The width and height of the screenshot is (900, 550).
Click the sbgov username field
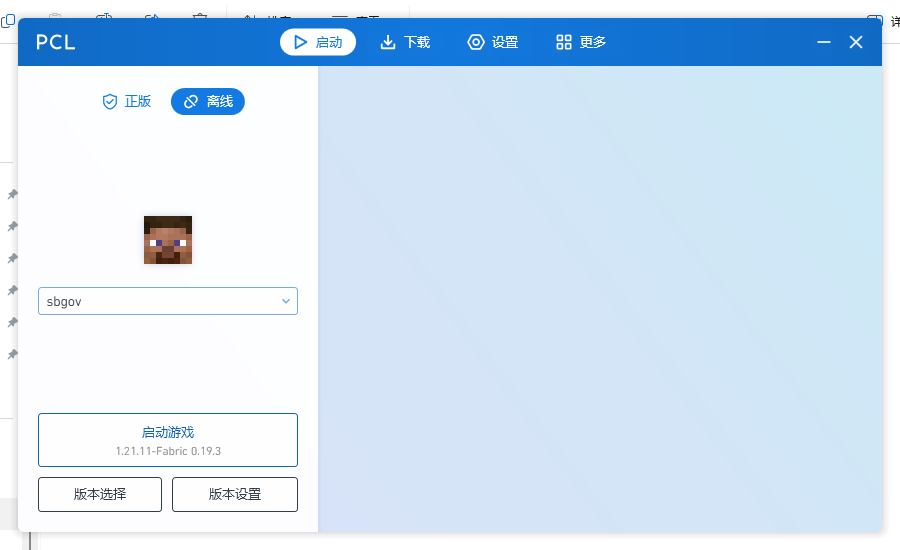tap(168, 301)
